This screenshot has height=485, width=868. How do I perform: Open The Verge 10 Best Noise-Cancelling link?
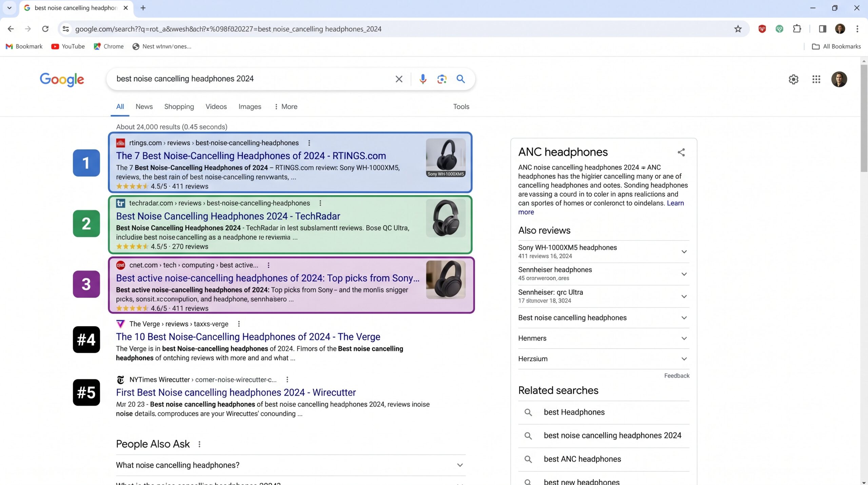[x=248, y=337]
